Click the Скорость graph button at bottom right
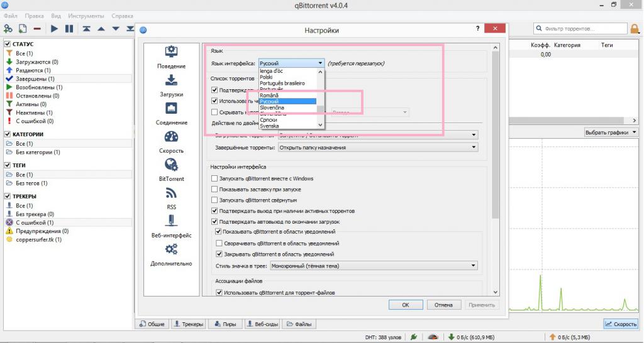This screenshot has height=343, width=644. click(621, 324)
